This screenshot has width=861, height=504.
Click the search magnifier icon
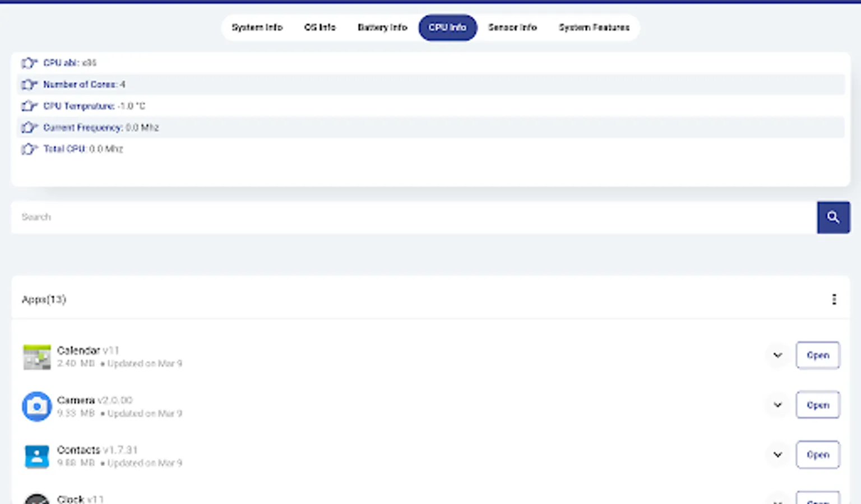834,217
